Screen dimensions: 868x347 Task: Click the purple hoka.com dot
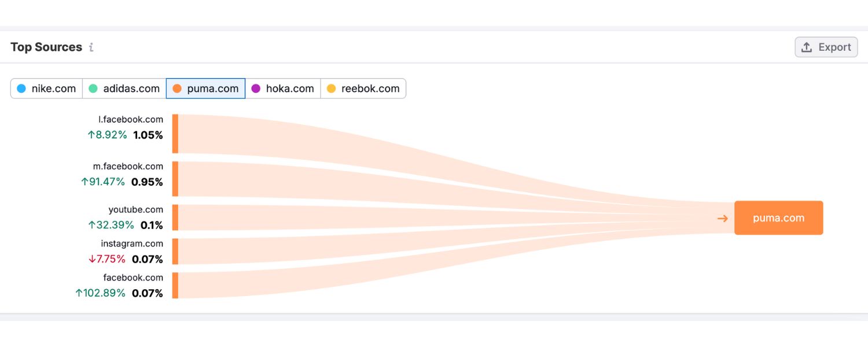click(x=256, y=88)
